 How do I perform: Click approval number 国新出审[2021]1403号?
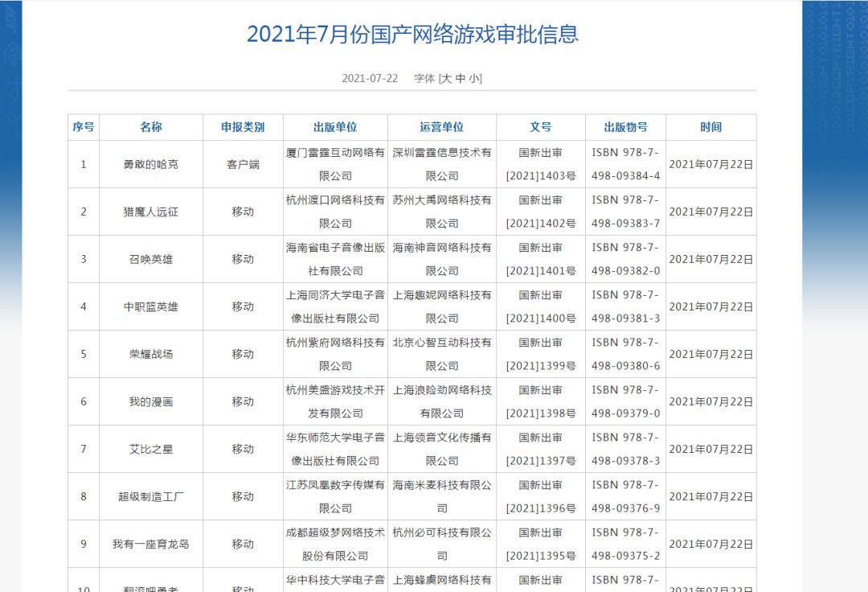(541, 164)
